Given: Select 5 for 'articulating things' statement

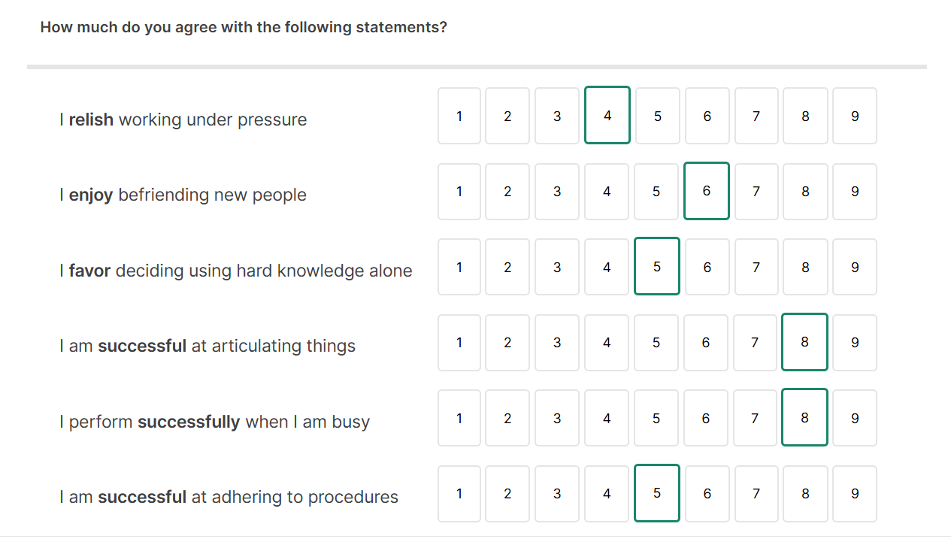Looking at the screenshot, I should pyautogui.click(x=656, y=343).
